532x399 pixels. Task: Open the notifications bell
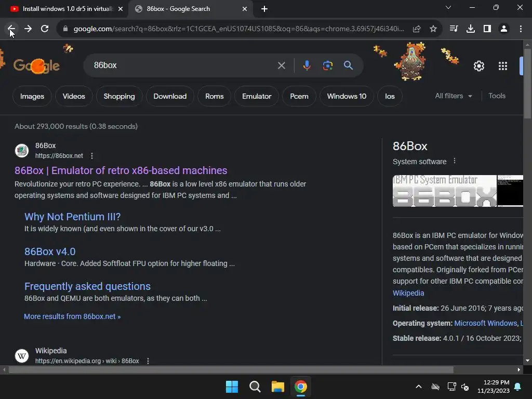(518, 387)
